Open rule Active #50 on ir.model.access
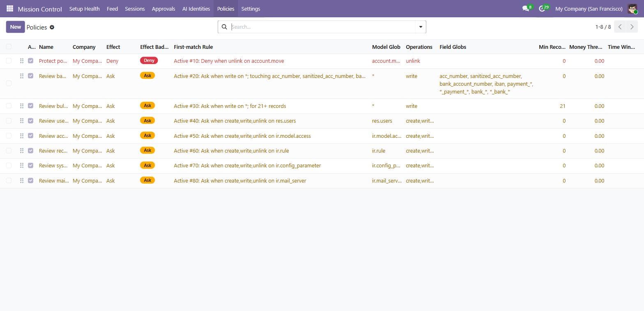 [242, 136]
